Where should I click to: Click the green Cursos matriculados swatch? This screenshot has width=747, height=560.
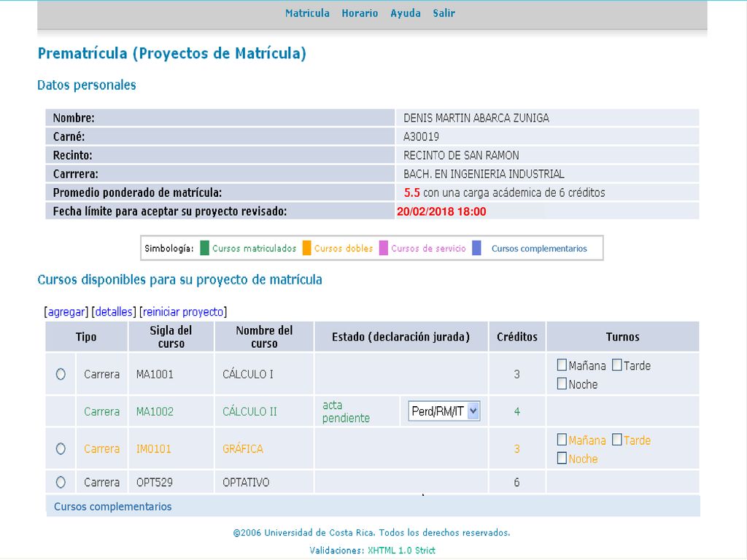click(204, 248)
